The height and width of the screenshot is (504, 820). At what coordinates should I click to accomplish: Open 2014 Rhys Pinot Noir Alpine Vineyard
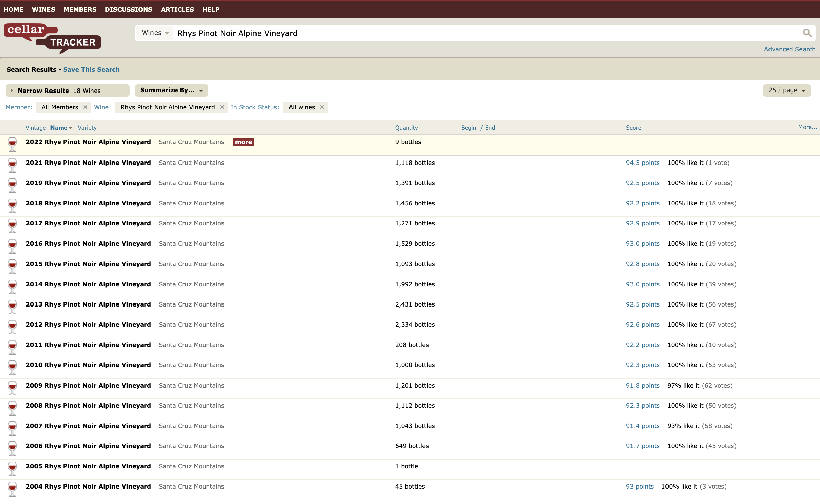pos(89,284)
